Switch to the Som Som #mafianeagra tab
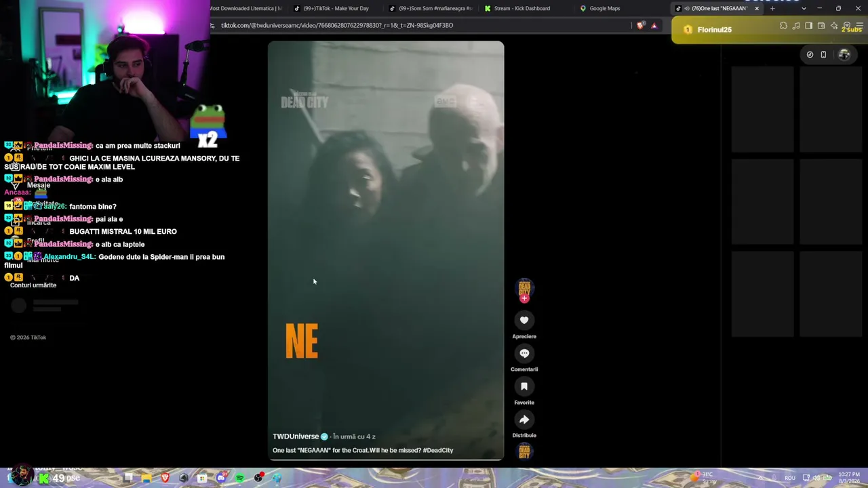Screen dimensions: 868x488 point(431,9)
